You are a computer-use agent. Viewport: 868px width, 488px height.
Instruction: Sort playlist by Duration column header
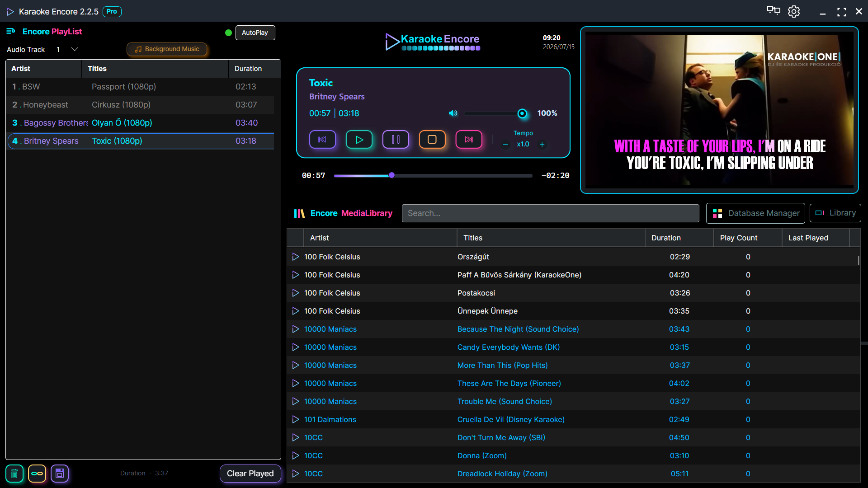point(254,69)
